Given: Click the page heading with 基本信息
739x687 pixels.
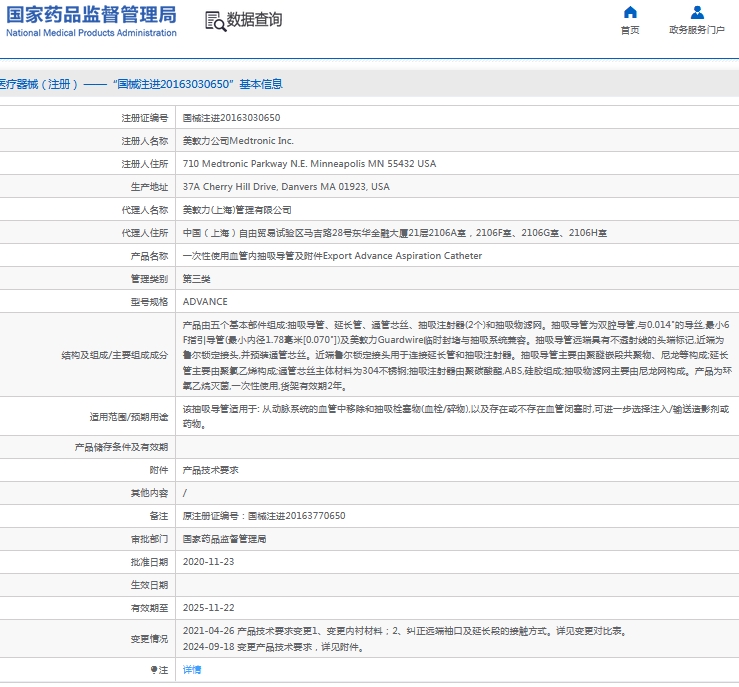Looking at the screenshot, I should [x=141, y=84].
